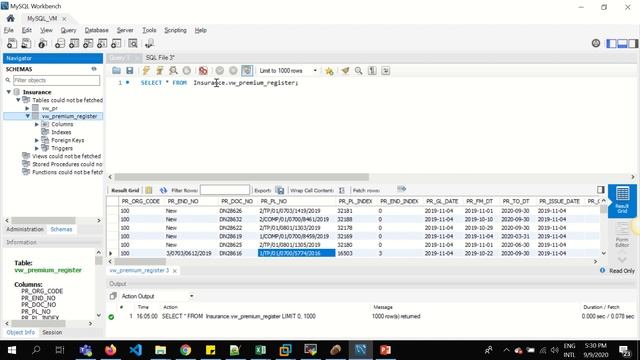Open the Database menu
The image size is (640, 360).
pos(96,30)
